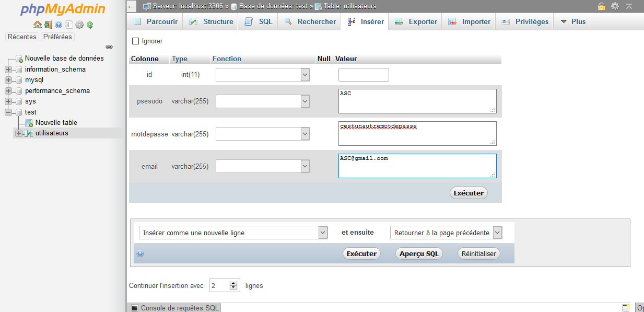Click the Réinitialiser button
This screenshot has width=644, height=312.
pyautogui.click(x=479, y=253)
